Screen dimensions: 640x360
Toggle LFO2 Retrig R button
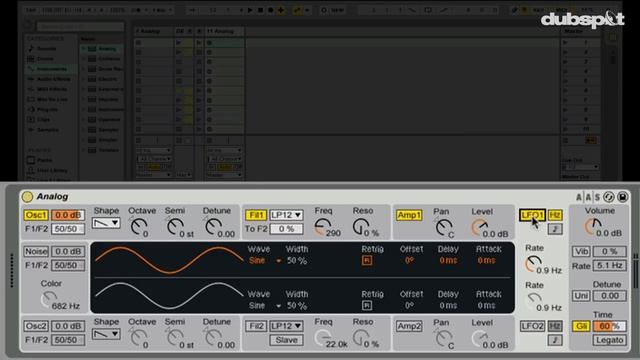coord(367,305)
